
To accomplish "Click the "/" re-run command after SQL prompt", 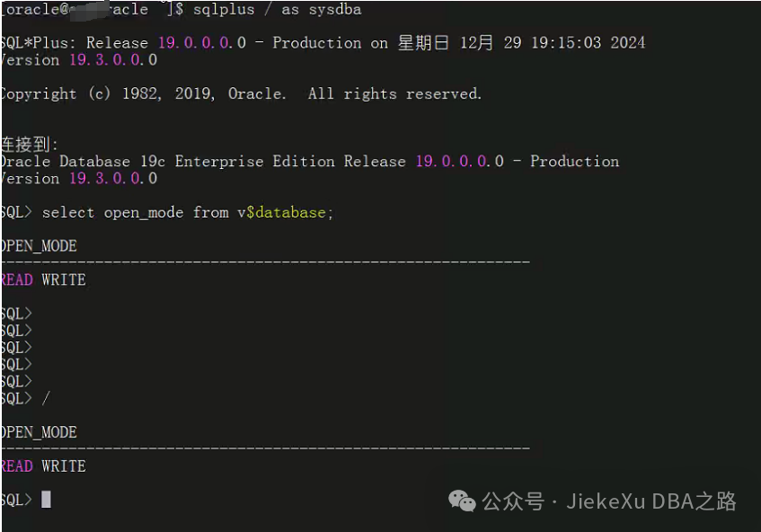I will click(46, 398).
